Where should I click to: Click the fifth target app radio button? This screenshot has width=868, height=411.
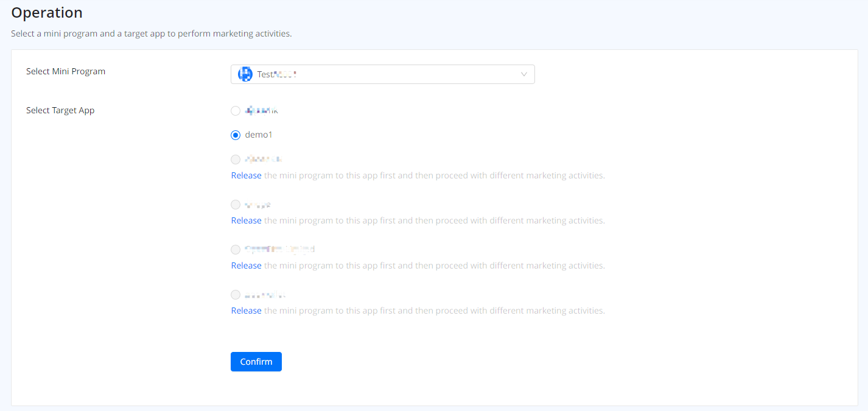point(236,250)
